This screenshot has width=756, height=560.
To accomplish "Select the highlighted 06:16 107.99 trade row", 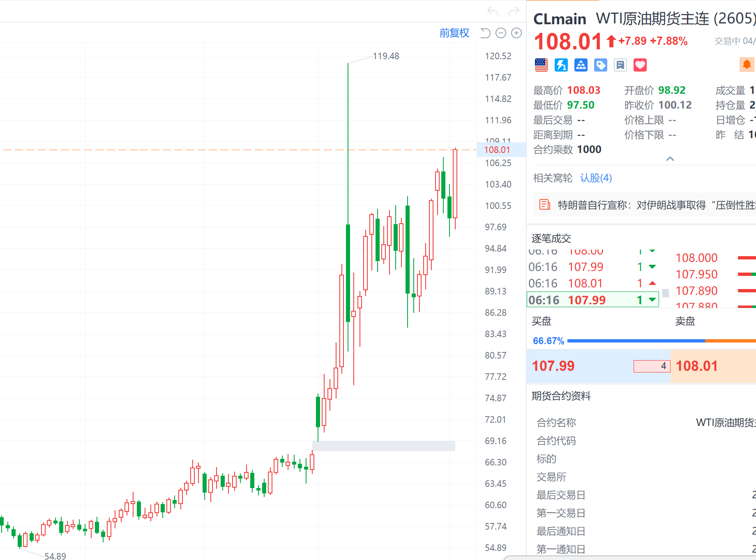I will [592, 300].
